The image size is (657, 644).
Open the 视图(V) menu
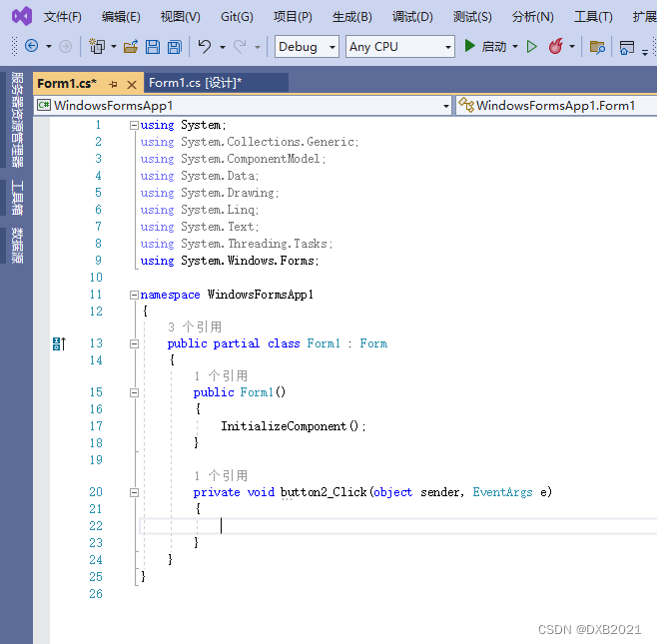tap(180, 17)
